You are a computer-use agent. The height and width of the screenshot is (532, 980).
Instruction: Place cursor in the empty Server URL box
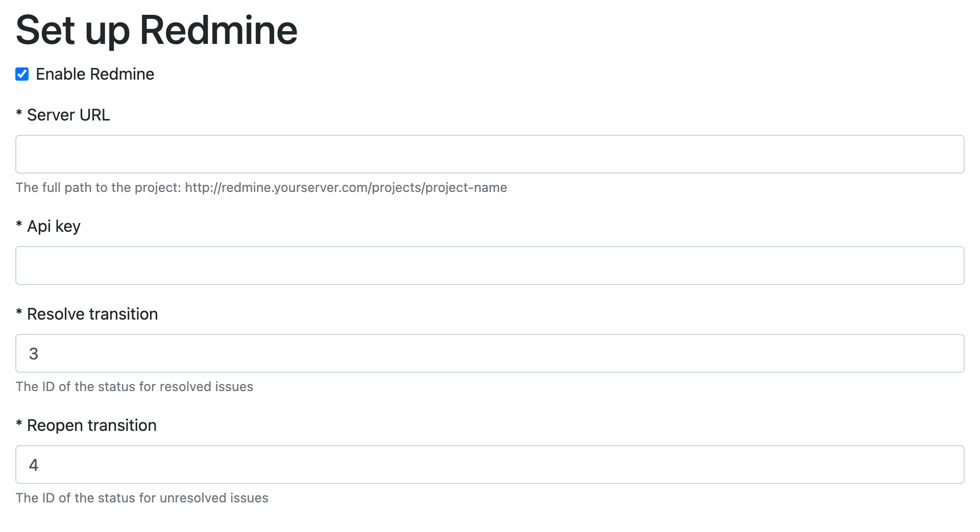(490, 154)
